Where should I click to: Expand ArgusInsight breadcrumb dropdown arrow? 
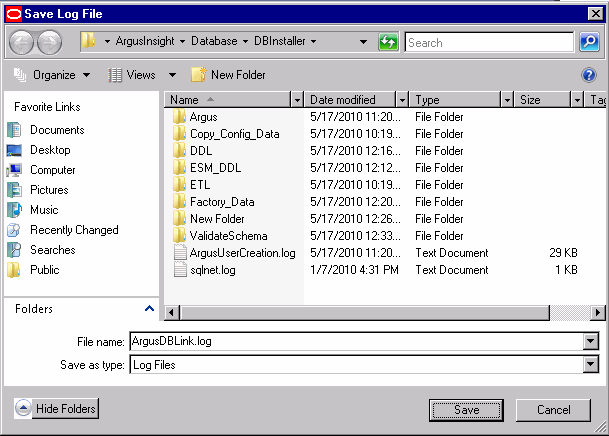pyautogui.click(x=182, y=41)
